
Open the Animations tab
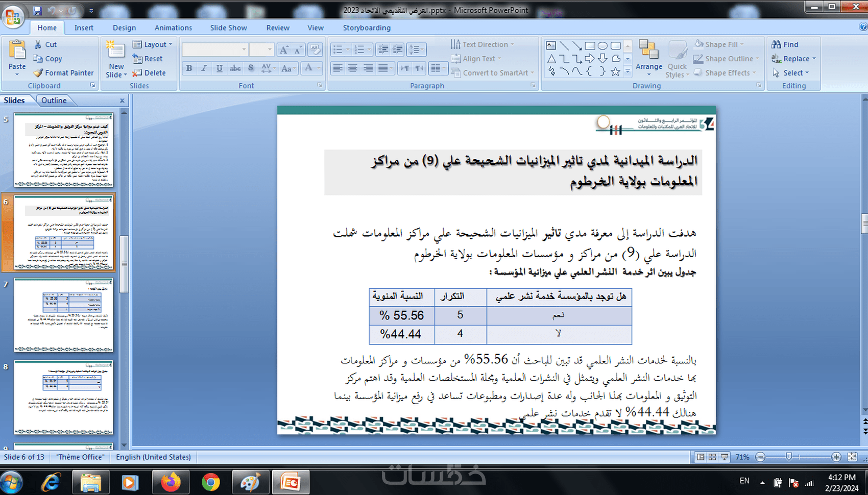click(173, 28)
